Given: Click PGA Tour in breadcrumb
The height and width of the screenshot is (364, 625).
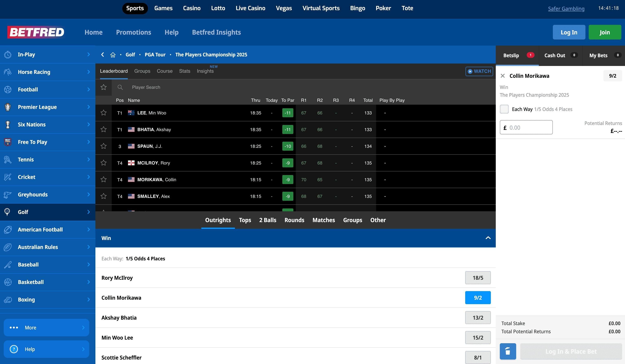Looking at the screenshot, I should point(155,55).
